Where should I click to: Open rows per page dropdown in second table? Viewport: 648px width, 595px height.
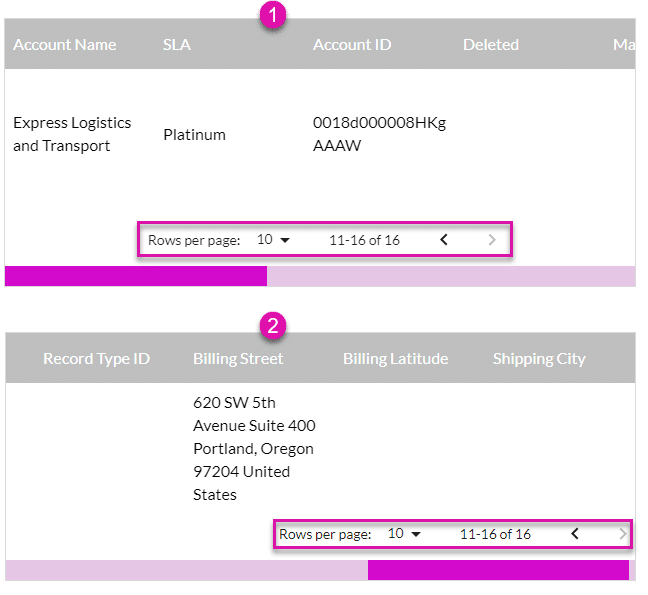(x=404, y=534)
